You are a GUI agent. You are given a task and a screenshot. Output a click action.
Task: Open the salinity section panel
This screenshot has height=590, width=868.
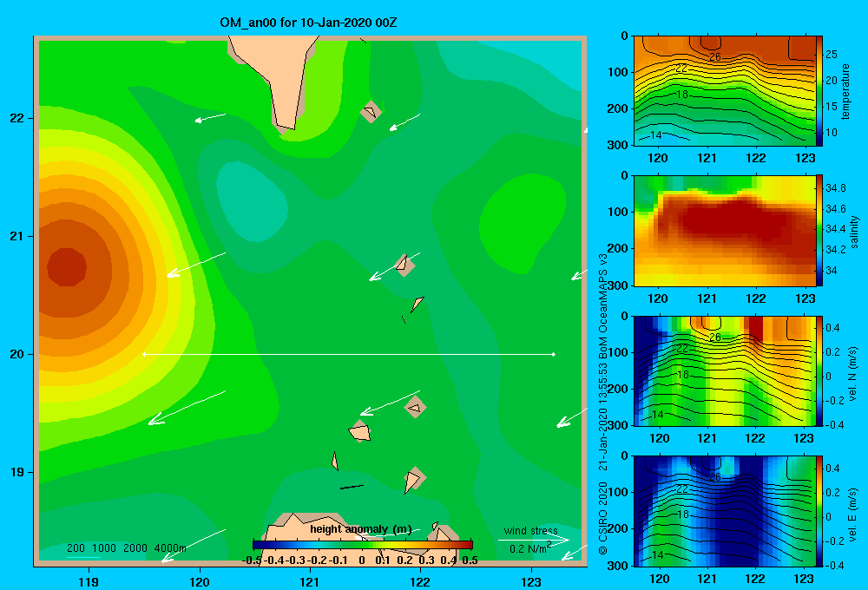coord(725,231)
